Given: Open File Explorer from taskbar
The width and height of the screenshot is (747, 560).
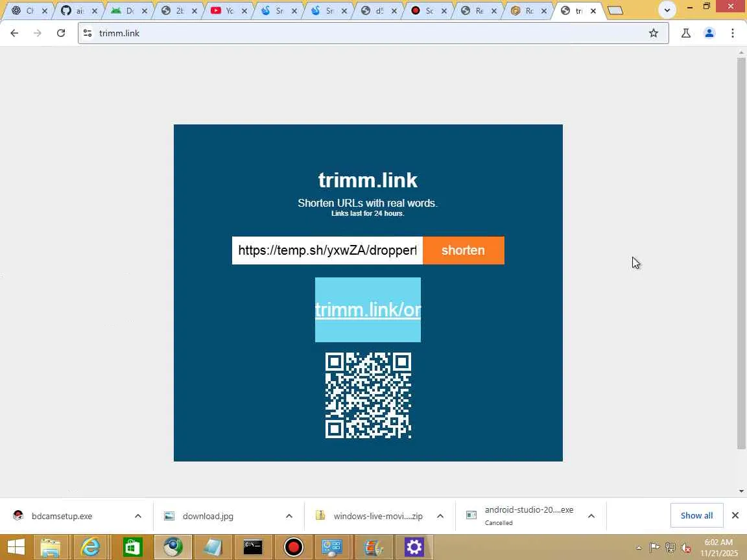Looking at the screenshot, I should [50, 548].
